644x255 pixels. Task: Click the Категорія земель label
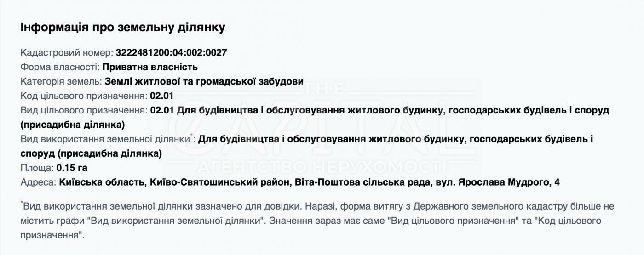pos(61,81)
